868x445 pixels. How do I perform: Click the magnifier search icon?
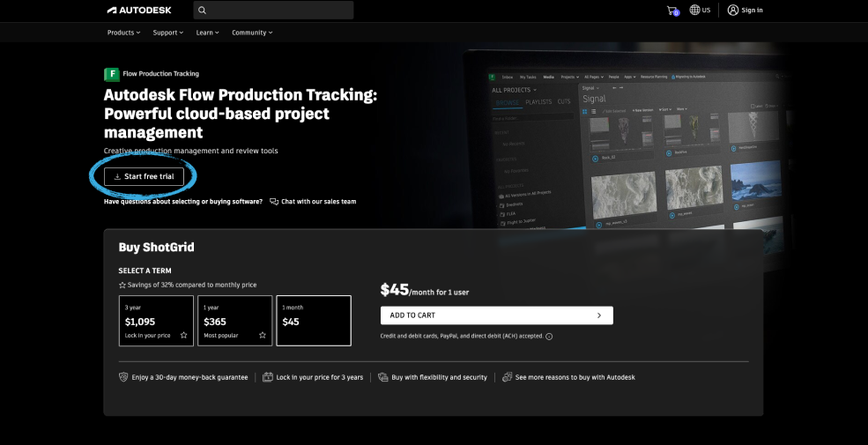(x=202, y=10)
